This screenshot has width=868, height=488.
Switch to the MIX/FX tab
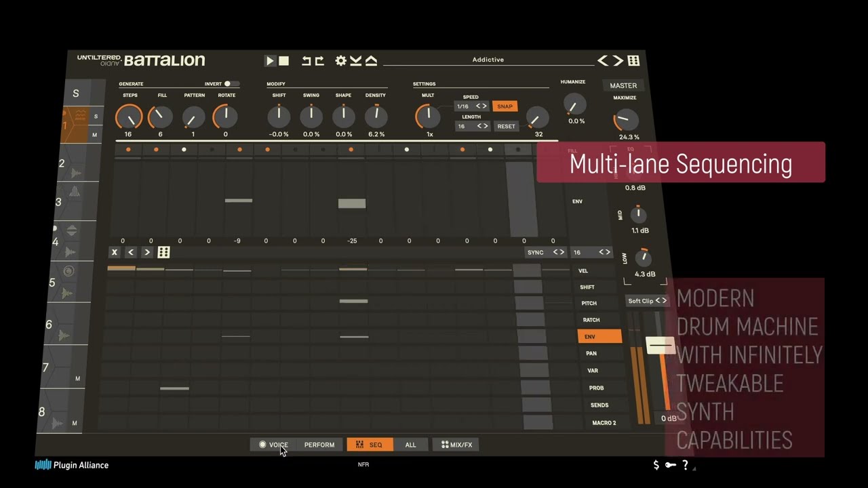456,445
